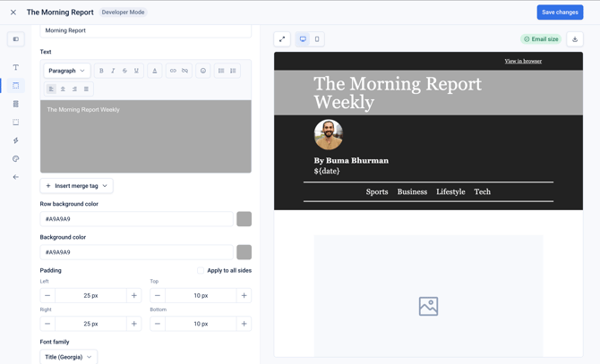Image resolution: width=600 pixels, height=364 pixels.
Task: Increase right padding
Action: click(134, 324)
